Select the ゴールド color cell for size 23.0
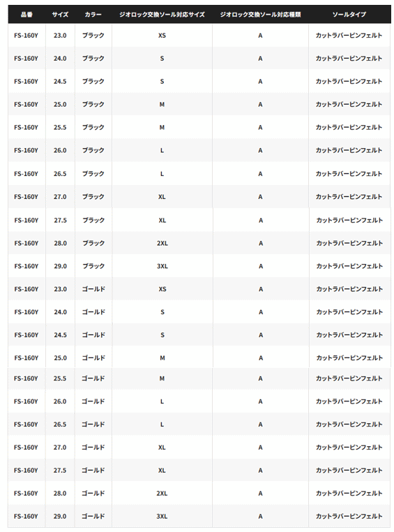The image size is (394, 532). point(93,289)
